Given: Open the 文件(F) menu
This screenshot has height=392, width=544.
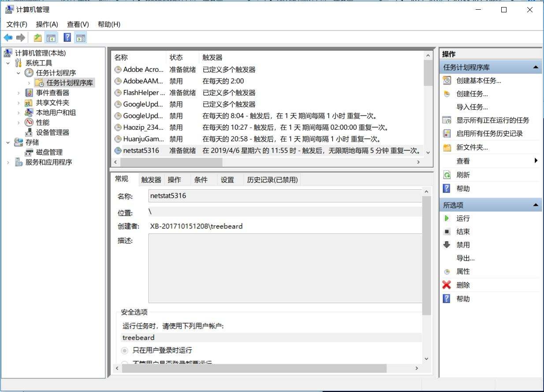Looking at the screenshot, I should tap(17, 24).
